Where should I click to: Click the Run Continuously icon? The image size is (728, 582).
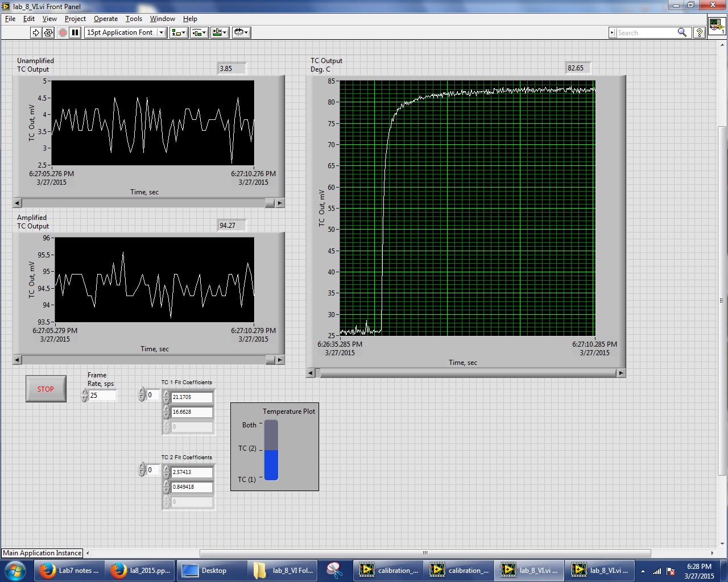pyautogui.click(x=48, y=32)
